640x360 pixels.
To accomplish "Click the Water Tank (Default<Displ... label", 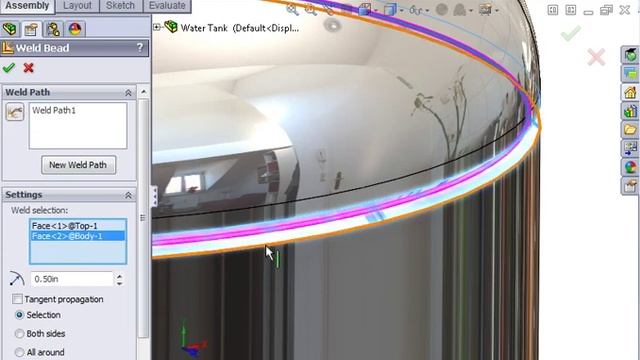I will [x=240, y=28].
